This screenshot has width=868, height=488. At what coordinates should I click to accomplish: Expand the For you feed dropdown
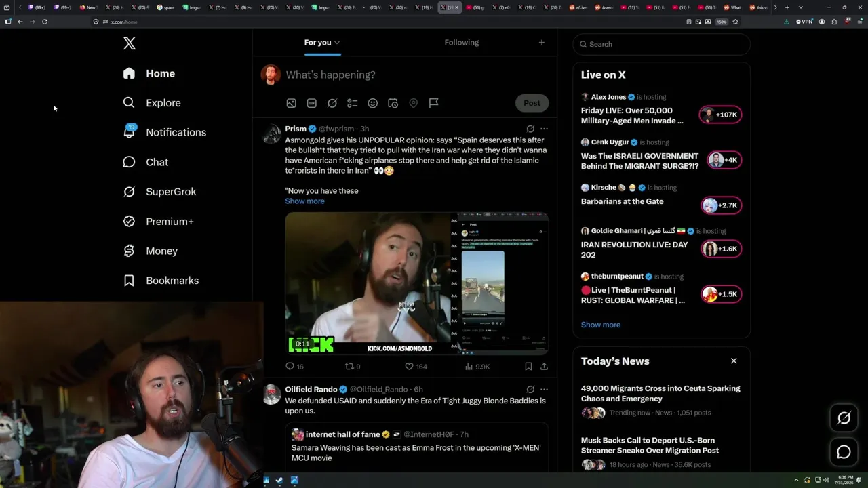[x=337, y=43]
